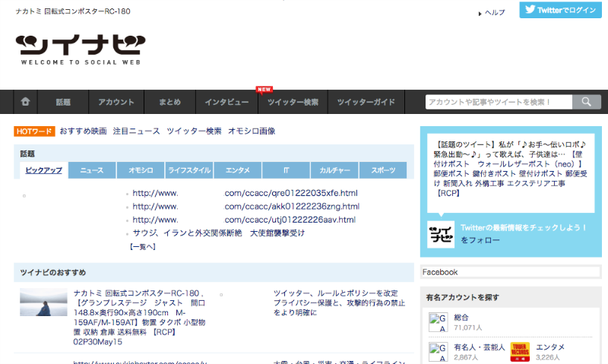Open the ナカトミ 回転式コンポスター recommendation link
This screenshot has height=364, width=608.
(x=140, y=318)
